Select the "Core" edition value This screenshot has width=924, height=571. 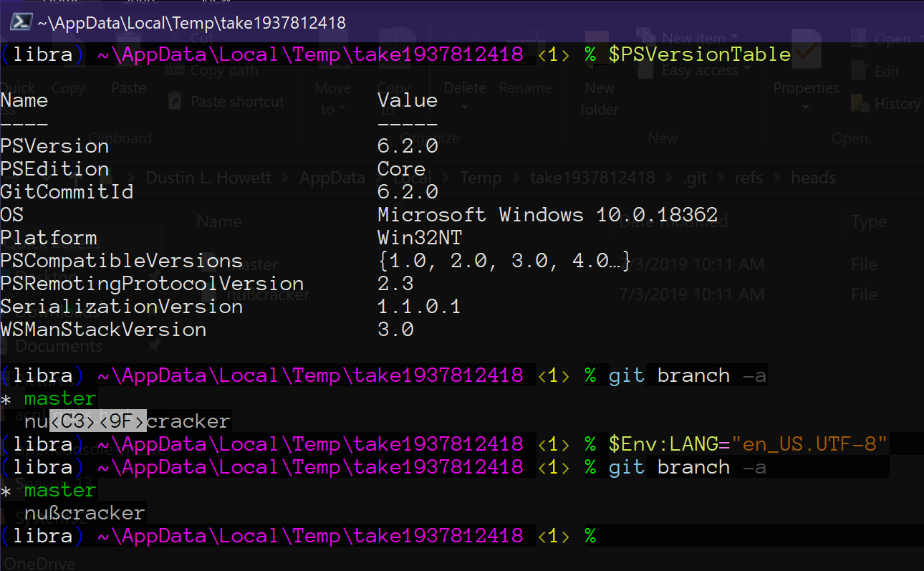click(402, 169)
